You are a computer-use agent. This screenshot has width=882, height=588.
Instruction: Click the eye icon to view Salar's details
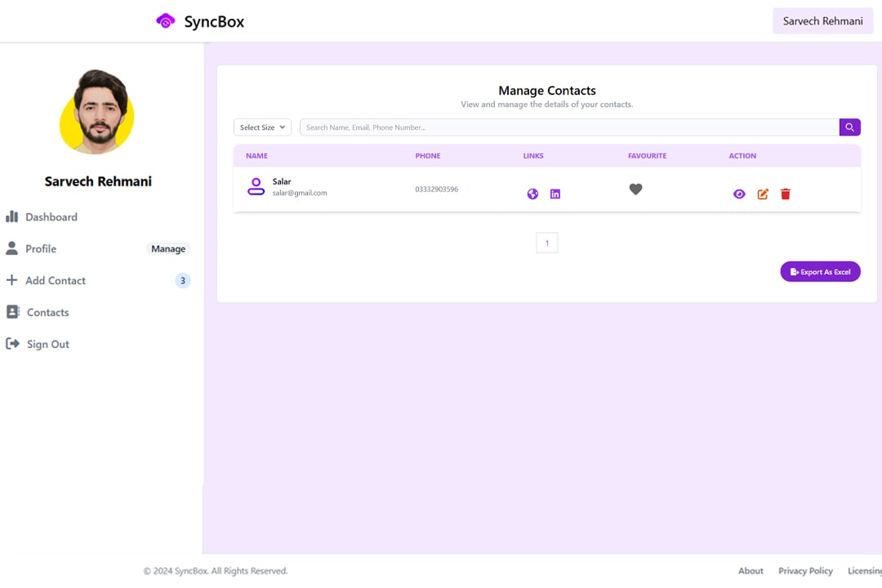pos(739,194)
